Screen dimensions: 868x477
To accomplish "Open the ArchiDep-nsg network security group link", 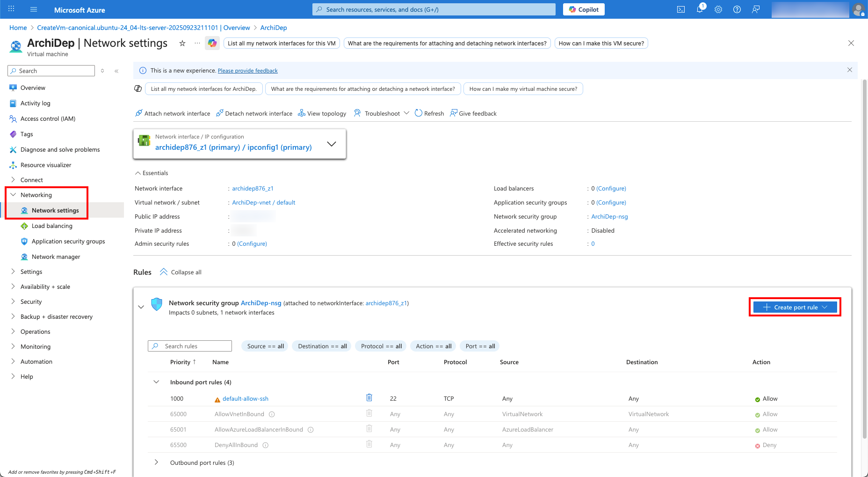I will (609, 216).
